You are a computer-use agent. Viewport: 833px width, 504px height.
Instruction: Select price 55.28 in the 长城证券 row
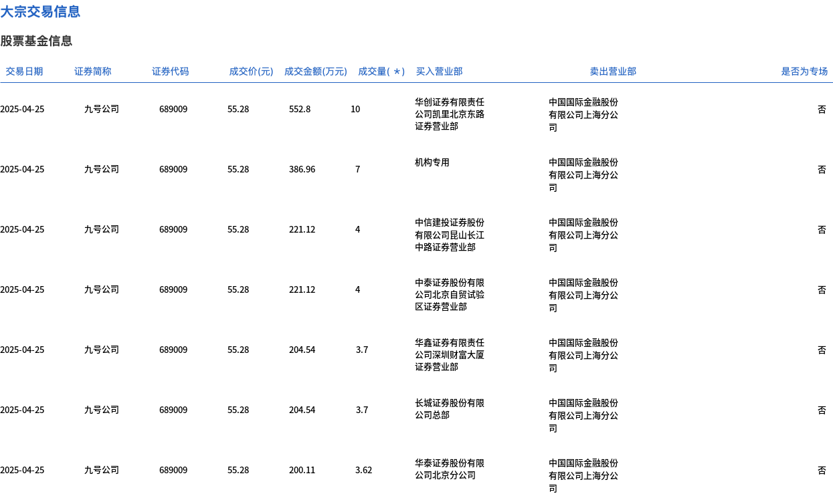(238, 410)
